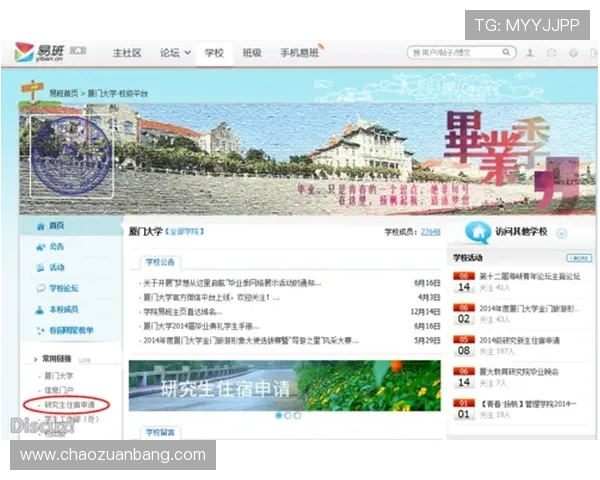Select the first carousel dot under the banner

(x=279, y=415)
